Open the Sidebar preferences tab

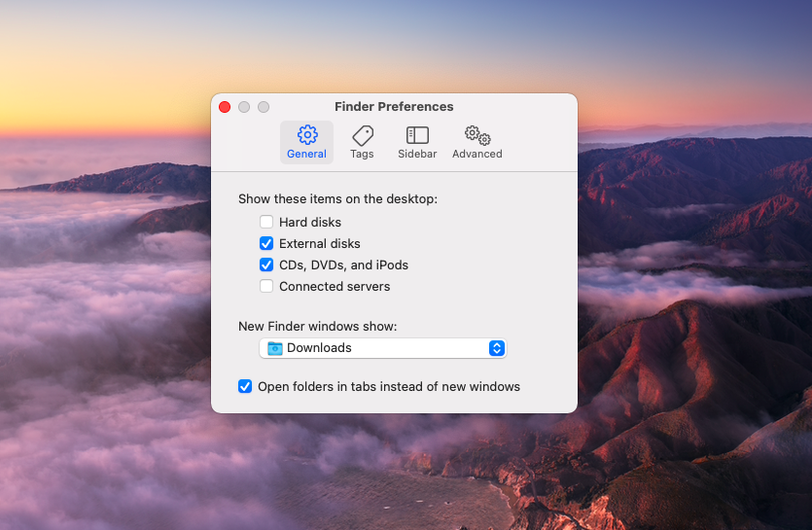(x=417, y=143)
